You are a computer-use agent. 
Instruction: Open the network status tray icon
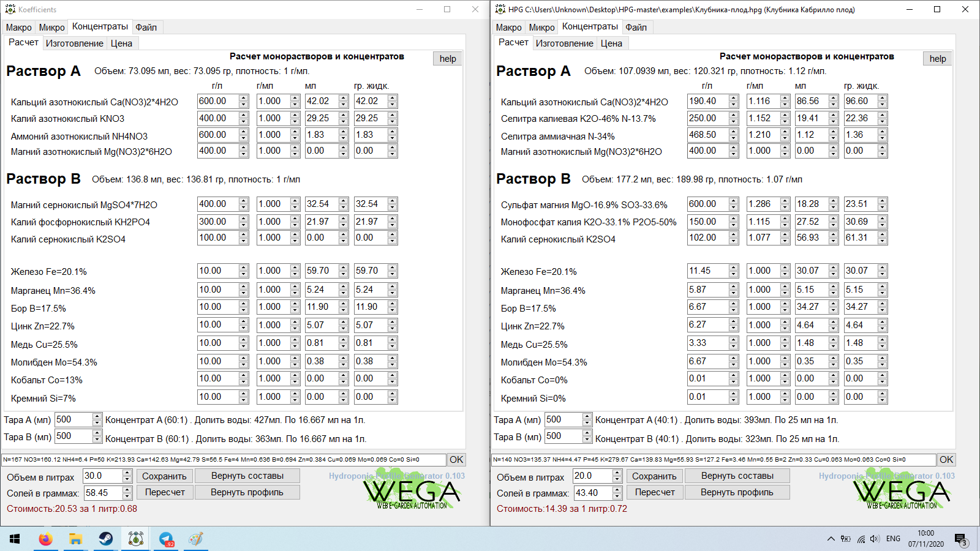[x=861, y=539]
